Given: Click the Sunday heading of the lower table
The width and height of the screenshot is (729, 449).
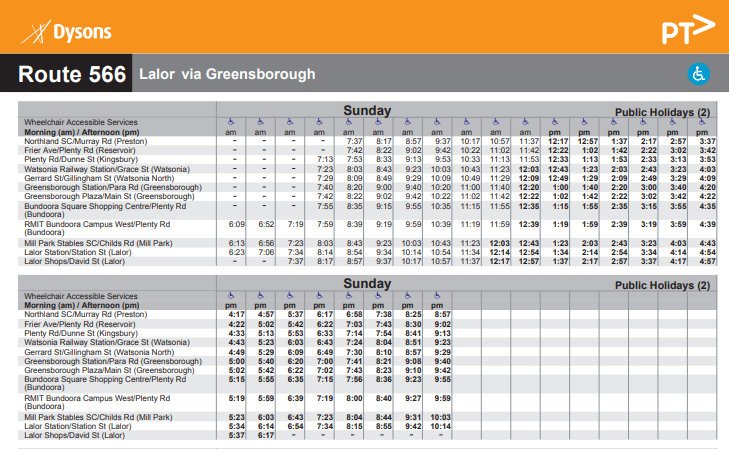Looking at the screenshot, I should tap(367, 284).
